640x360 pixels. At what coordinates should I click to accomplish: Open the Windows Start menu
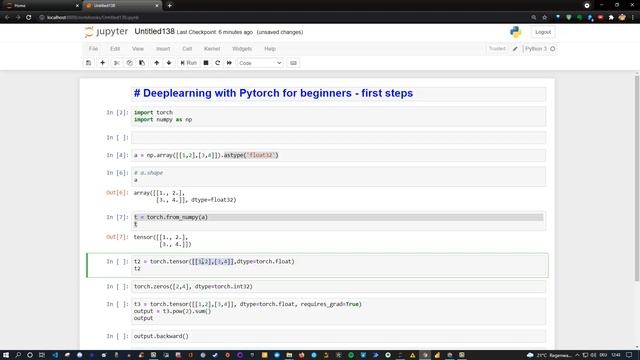tap(6, 355)
